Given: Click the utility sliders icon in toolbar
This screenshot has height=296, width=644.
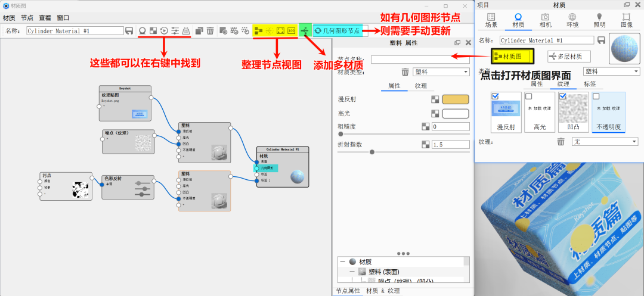Looking at the screenshot, I should tap(175, 30).
